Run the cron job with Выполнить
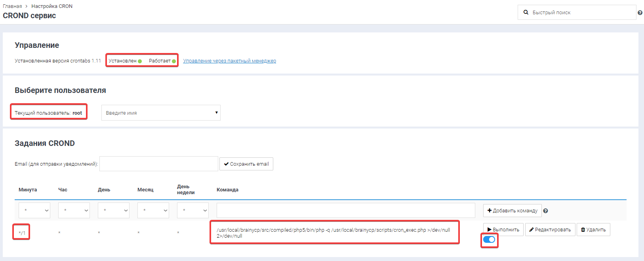Image resolution: width=644 pixels, height=261 pixels. point(503,229)
